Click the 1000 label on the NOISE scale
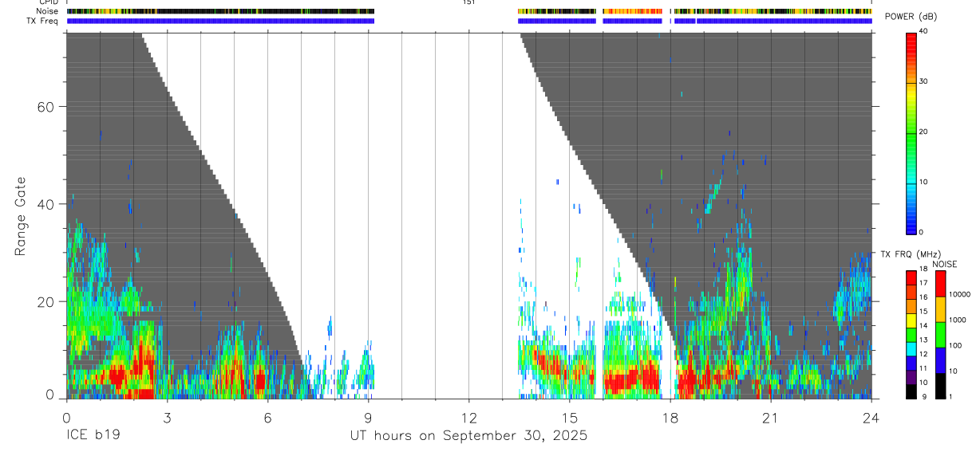 (x=957, y=320)
